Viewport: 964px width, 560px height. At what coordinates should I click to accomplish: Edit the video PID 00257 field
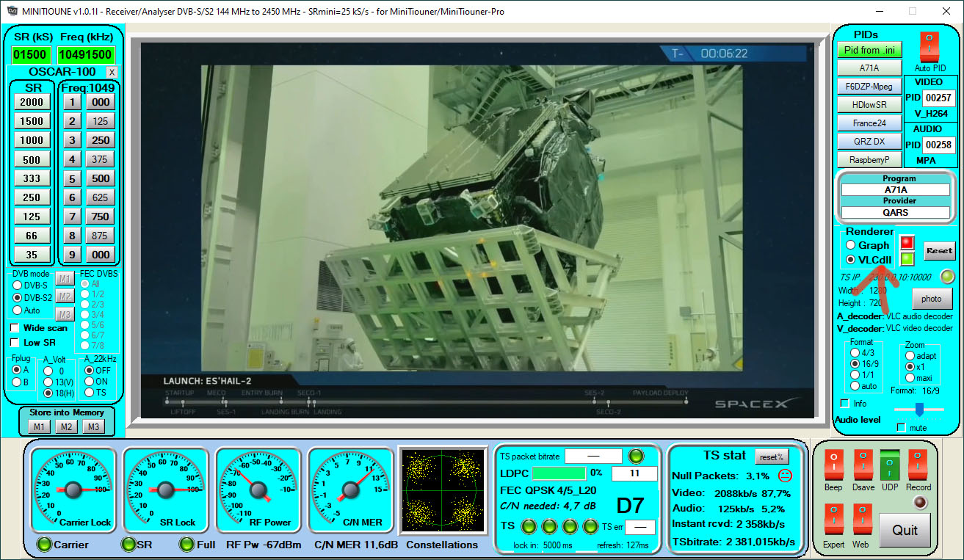pyautogui.click(x=938, y=98)
